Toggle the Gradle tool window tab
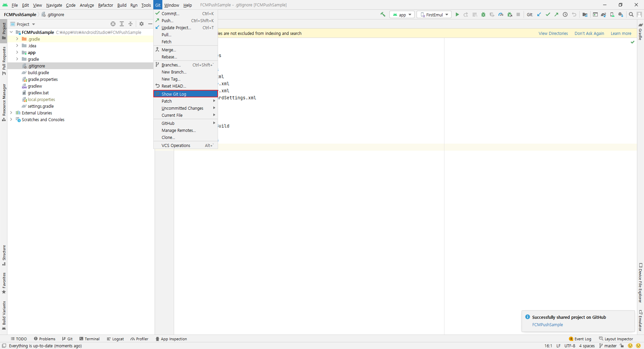This screenshot has width=644, height=349. [640, 32]
